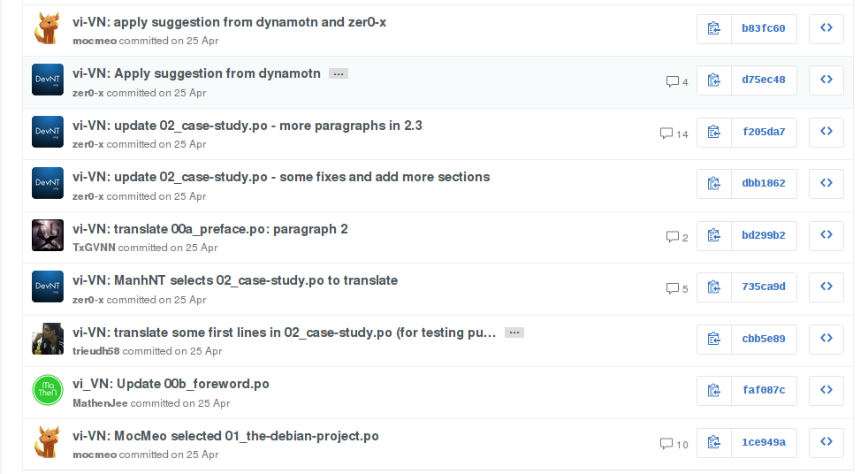The image size is (868, 474).
Task: Browse repository at commit f205da7
Action: click(x=826, y=132)
